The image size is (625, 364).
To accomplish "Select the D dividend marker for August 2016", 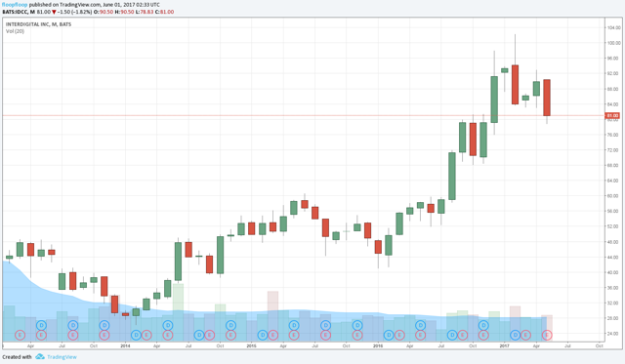I will [x=452, y=335].
